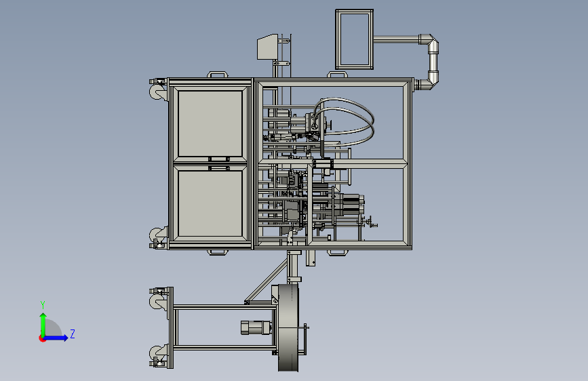
Task: Select the angled housing box at top
Action: [267, 47]
